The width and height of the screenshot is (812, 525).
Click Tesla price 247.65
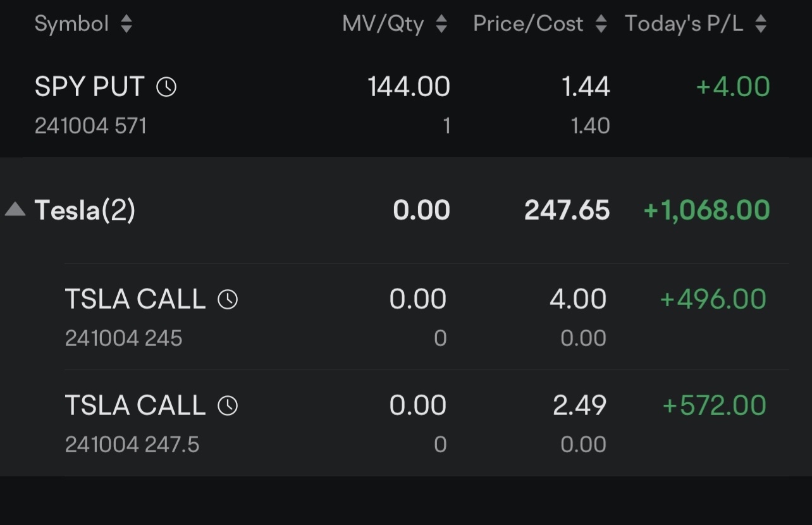tap(567, 210)
